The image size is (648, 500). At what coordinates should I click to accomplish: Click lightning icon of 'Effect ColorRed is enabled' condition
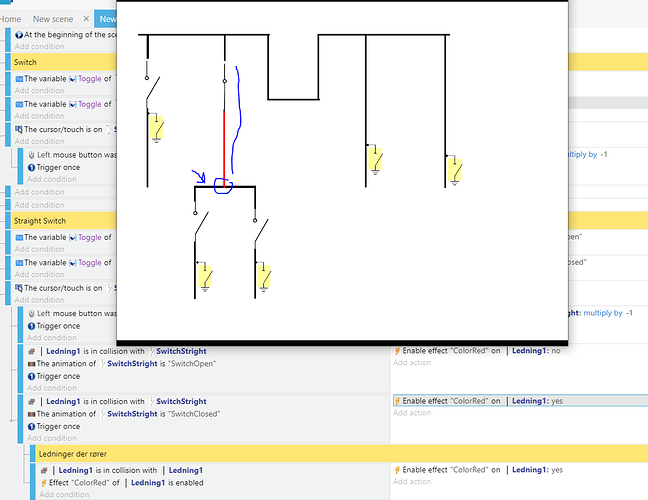[44, 483]
